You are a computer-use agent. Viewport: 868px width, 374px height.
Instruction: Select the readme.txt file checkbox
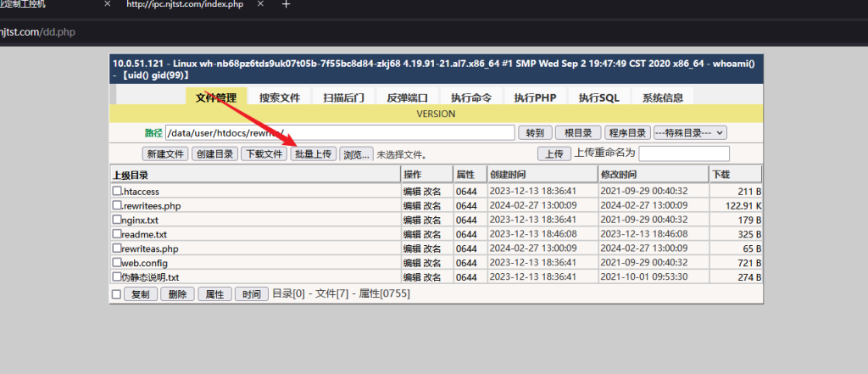(x=118, y=234)
